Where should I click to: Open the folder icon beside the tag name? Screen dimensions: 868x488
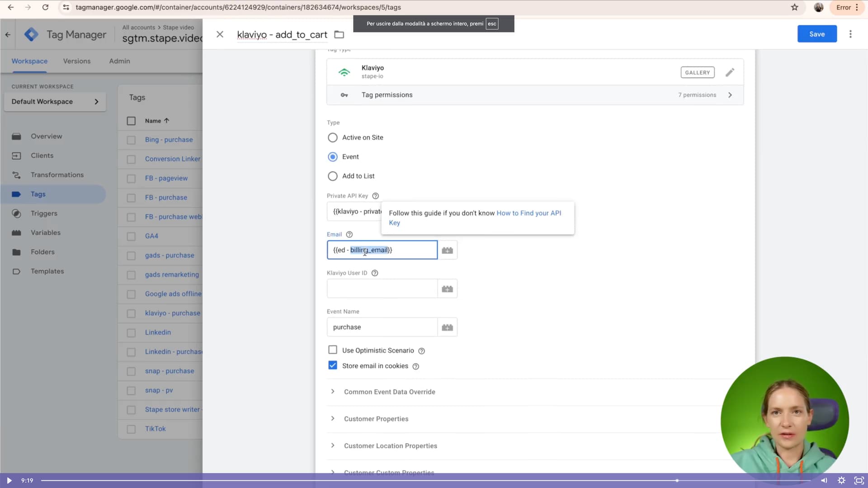click(x=339, y=34)
